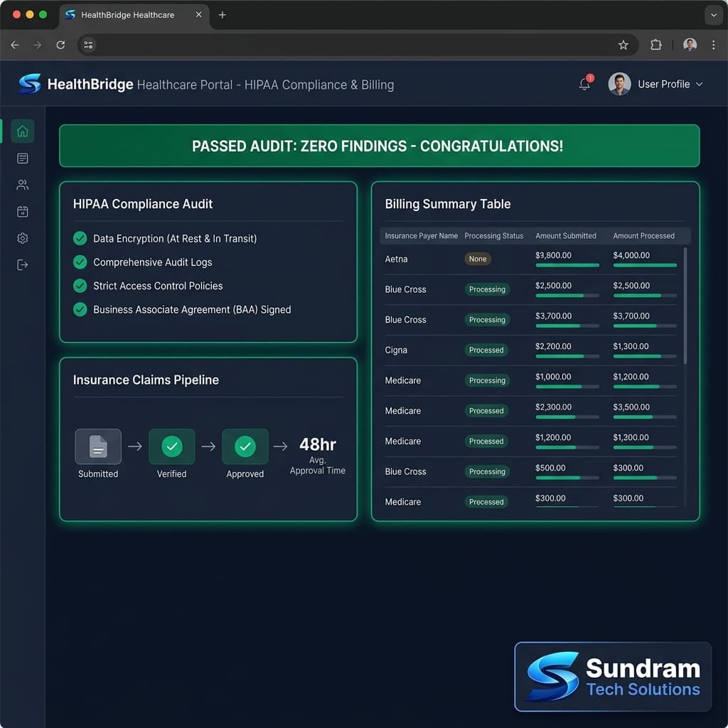This screenshot has width=728, height=728.
Task: Go forward in browser history
Action: (37, 45)
